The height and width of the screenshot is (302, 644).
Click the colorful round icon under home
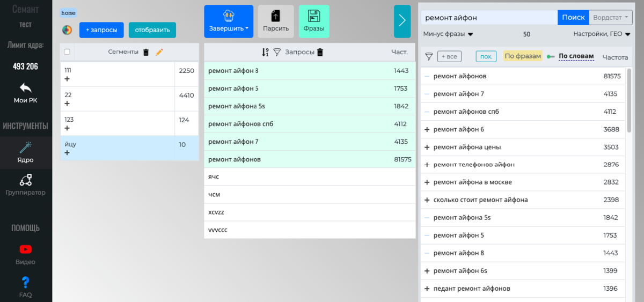point(67,30)
